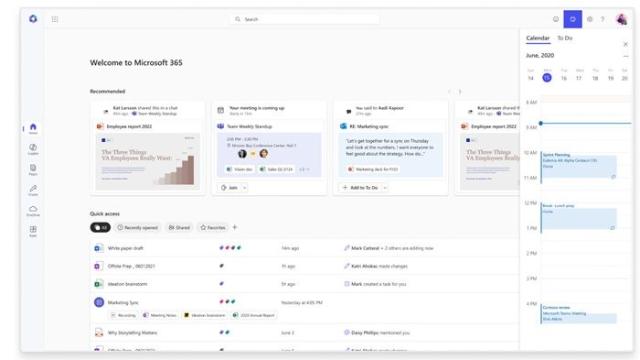Open the Pages icon in left sidebar
This screenshot has height=360, width=640.
pyautogui.click(x=33, y=170)
